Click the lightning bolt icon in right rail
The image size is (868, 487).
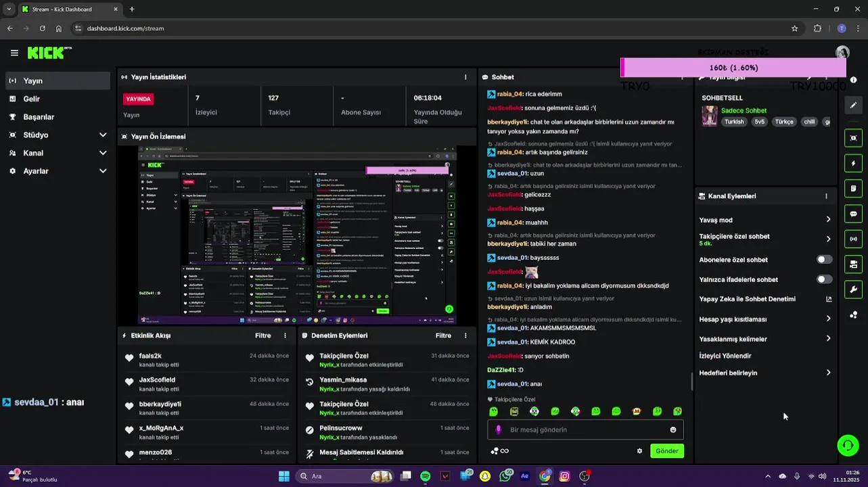coord(854,163)
